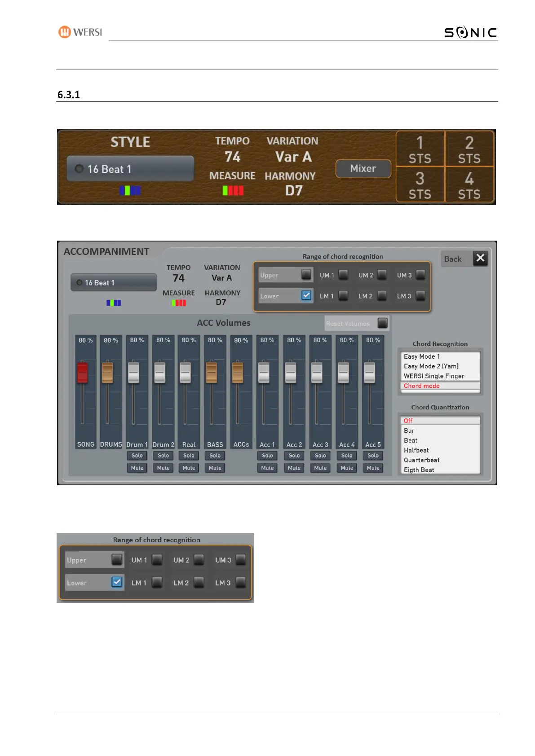The height and width of the screenshot is (756, 535).
Task: Toggle UM 1 checkbox in Accompaniment window
Action: pos(343,275)
